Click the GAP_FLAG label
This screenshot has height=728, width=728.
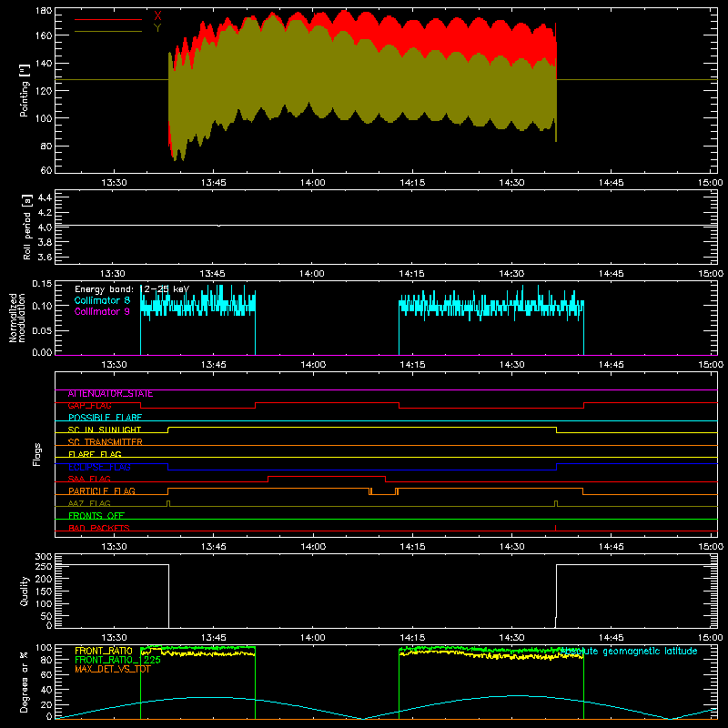90,406
